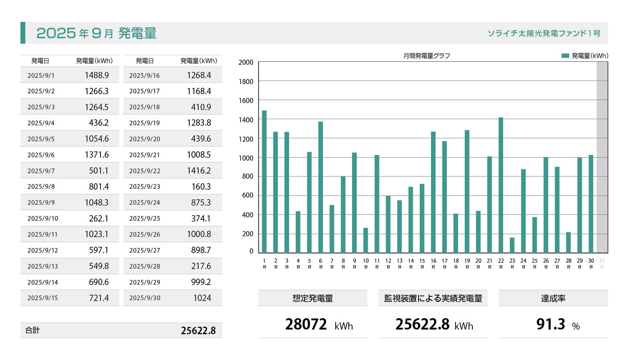This screenshot has height=364, width=631.
Task: Click the day 22 bar in the graph
Action: coord(501,185)
